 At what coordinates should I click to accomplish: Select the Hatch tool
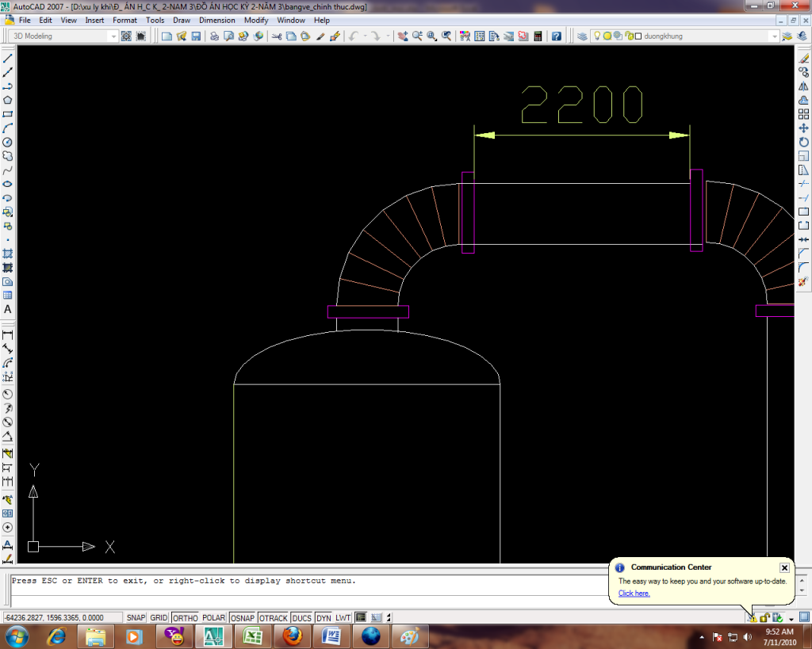coord(8,254)
